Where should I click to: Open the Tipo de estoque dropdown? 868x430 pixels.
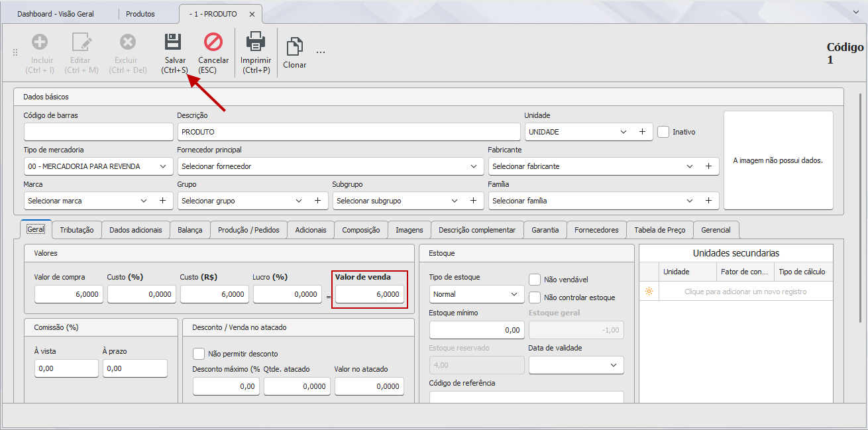click(x=514, y=294)
